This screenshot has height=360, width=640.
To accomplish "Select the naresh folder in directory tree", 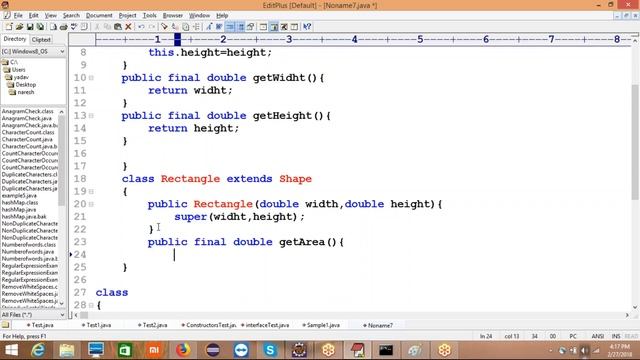I will (x=25, y=92).
